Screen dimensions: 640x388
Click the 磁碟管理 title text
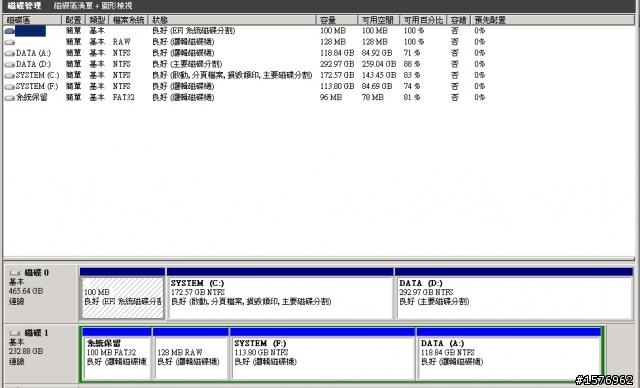(24, 6)
